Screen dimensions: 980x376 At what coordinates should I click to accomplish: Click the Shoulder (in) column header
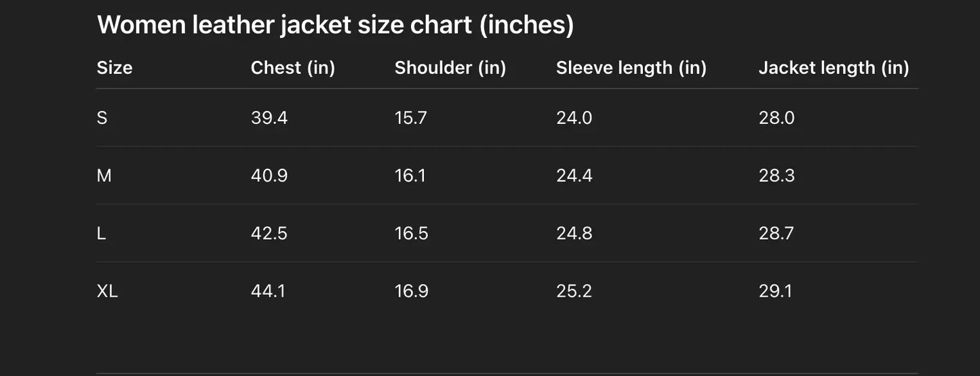pyautogui.click(x=450, y=68)
